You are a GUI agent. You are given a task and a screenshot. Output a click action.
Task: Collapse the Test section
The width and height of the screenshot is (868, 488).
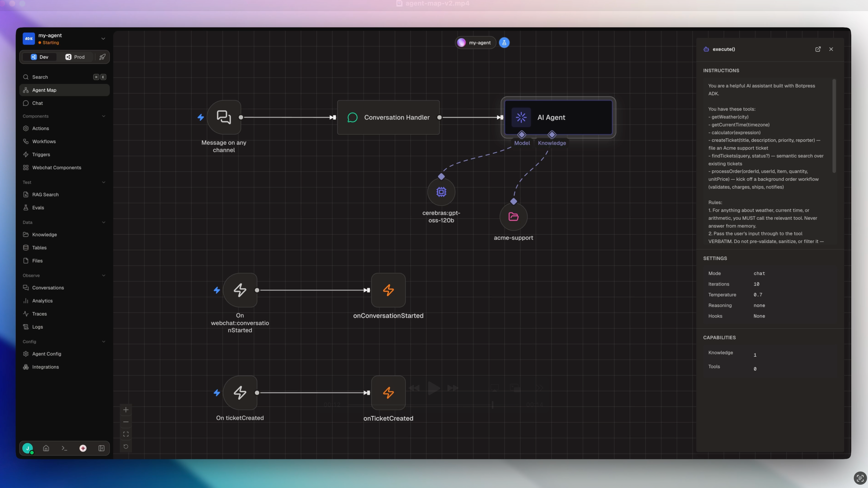click(104, 183)
